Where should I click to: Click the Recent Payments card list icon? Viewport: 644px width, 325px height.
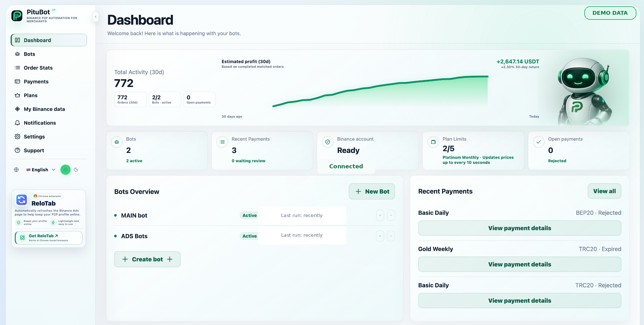tap(222, 142)
